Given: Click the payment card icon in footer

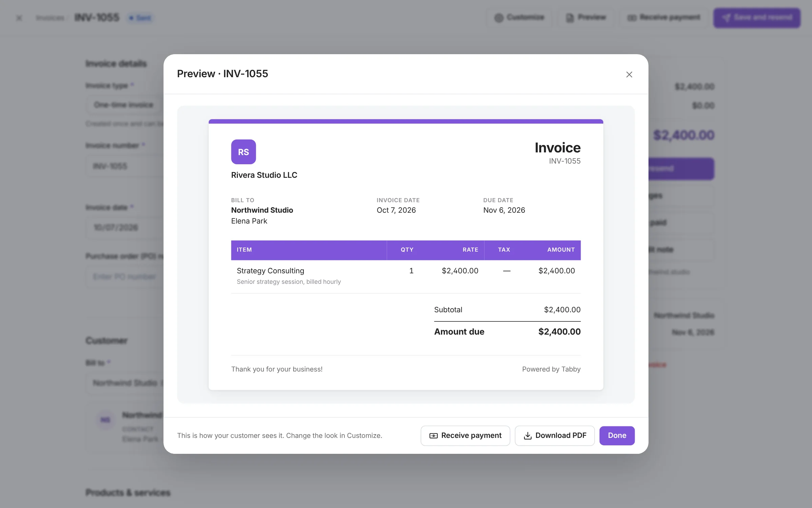Looking at the screenshot, I should tap(433, 436).
